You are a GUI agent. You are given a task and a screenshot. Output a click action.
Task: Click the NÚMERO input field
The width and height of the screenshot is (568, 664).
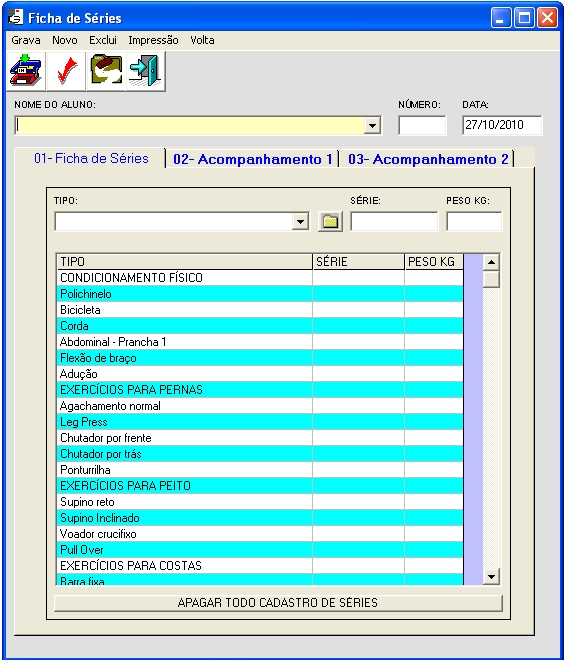[x=422, y=125]
